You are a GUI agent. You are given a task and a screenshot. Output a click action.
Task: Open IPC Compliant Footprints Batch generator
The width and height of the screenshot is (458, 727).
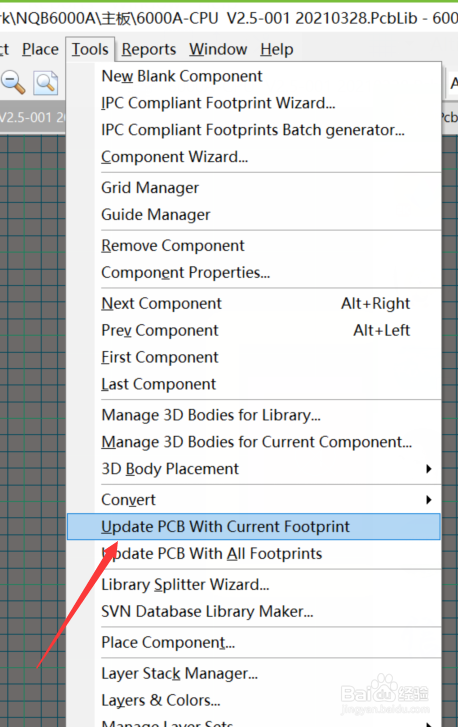254,130
